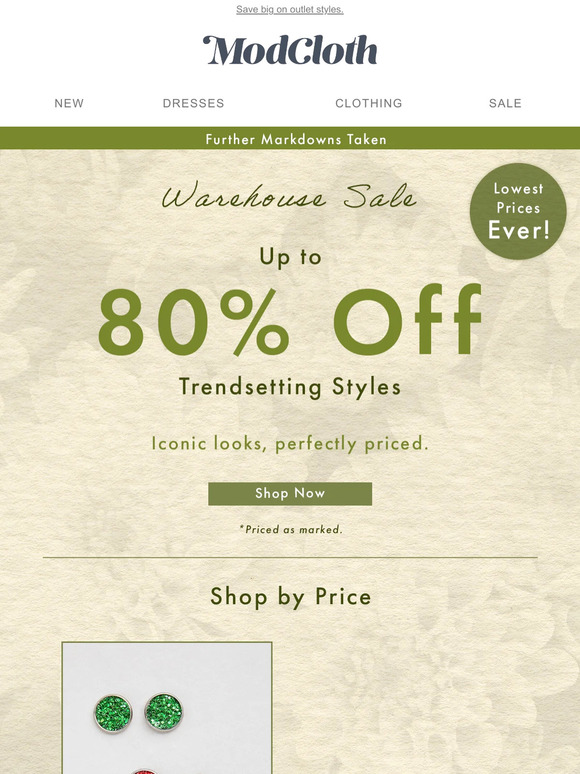Go to the DRESSES section

click(193, 103)
